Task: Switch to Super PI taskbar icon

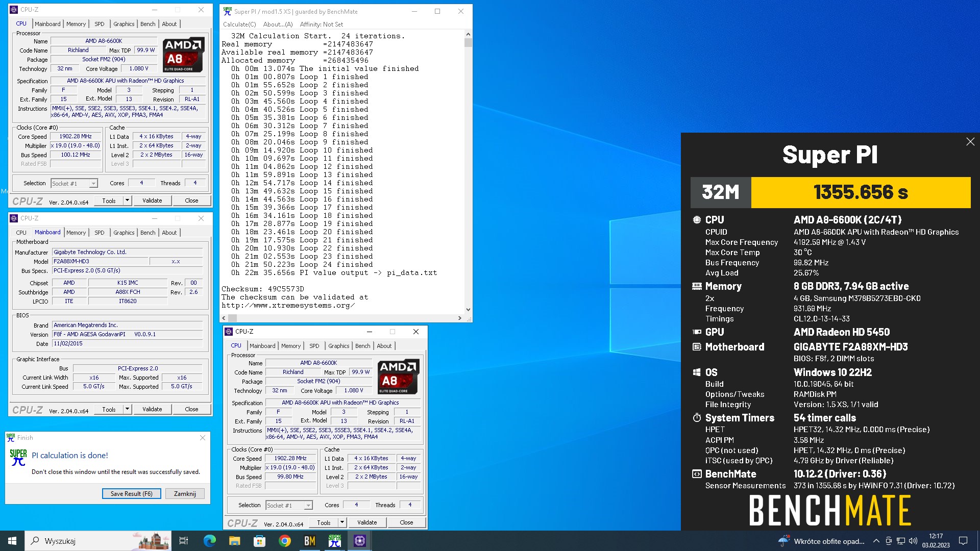Action: 335,541
